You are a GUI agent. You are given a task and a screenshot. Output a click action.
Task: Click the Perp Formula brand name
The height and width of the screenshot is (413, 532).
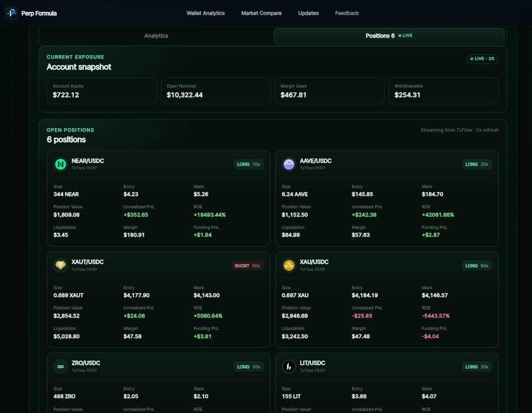point(39,13)
